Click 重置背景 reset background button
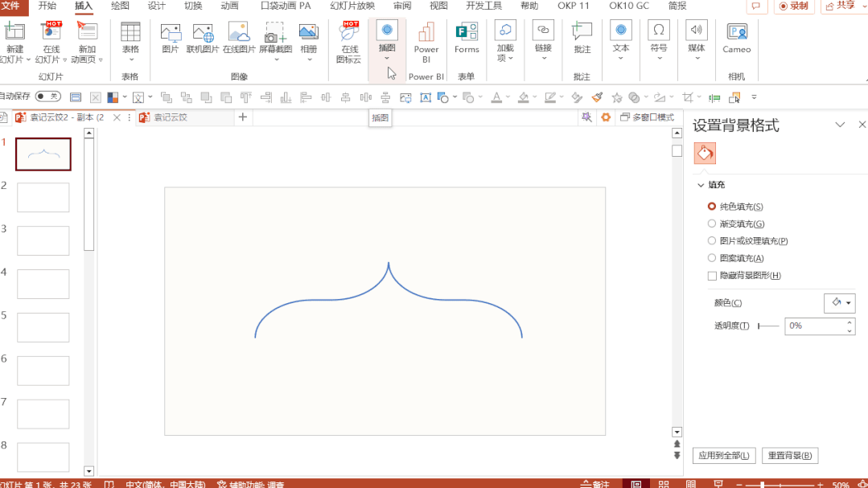Image resolution: width=868 pixels, height=488 pixels. click(x=790, y=455)
